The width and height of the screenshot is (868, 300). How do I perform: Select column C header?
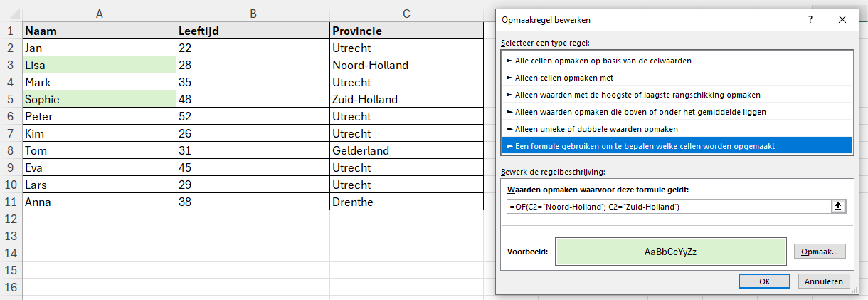coord(406,14)
